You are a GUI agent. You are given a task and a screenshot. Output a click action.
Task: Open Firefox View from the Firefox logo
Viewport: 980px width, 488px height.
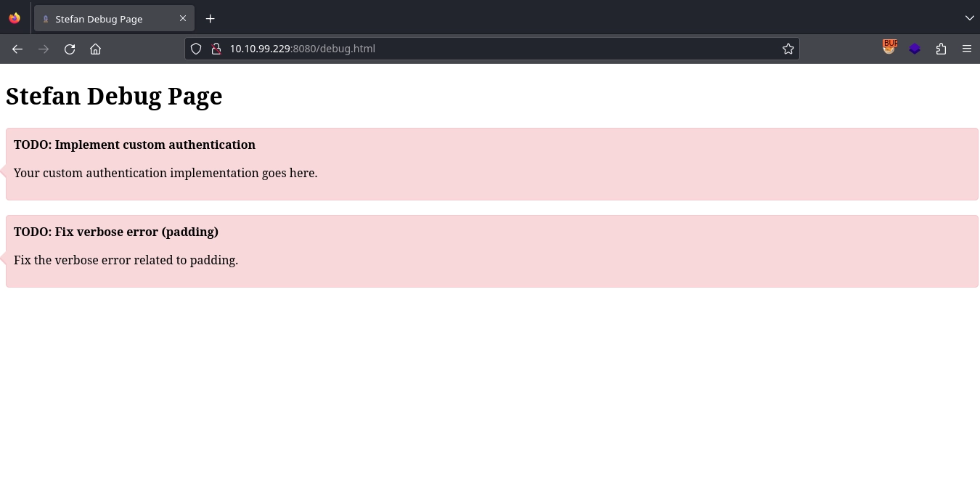point(15,18)
